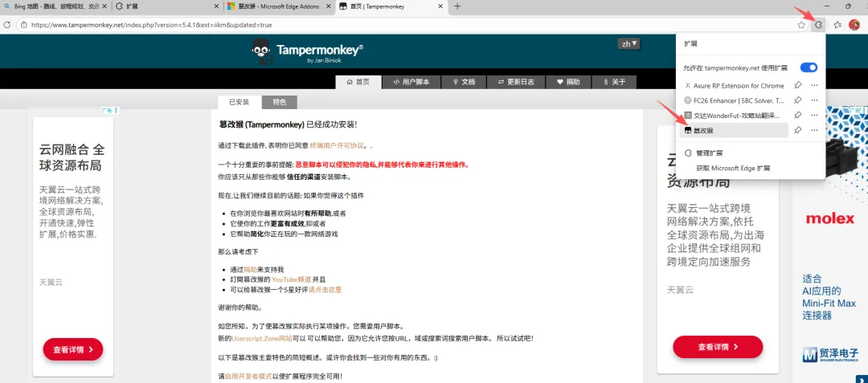
Task: Open the zh language dropdown
Action: tap(628, 43)
